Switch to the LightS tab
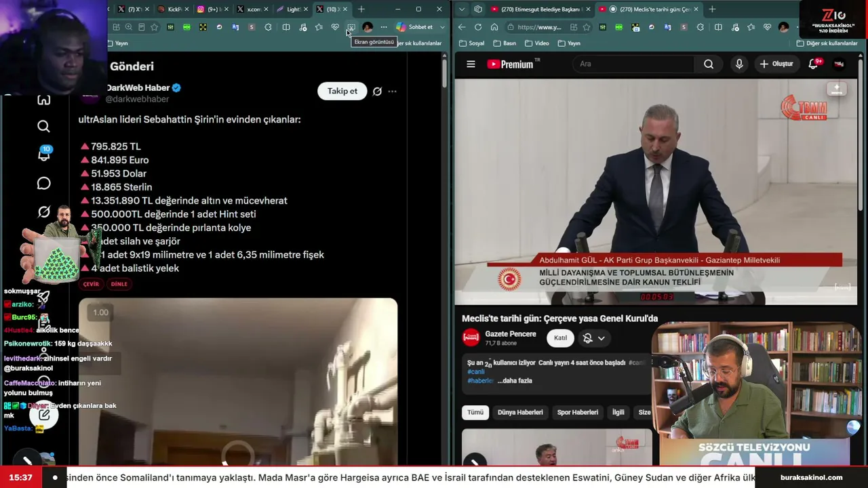The image size is (868, 488). coord(292,9)
